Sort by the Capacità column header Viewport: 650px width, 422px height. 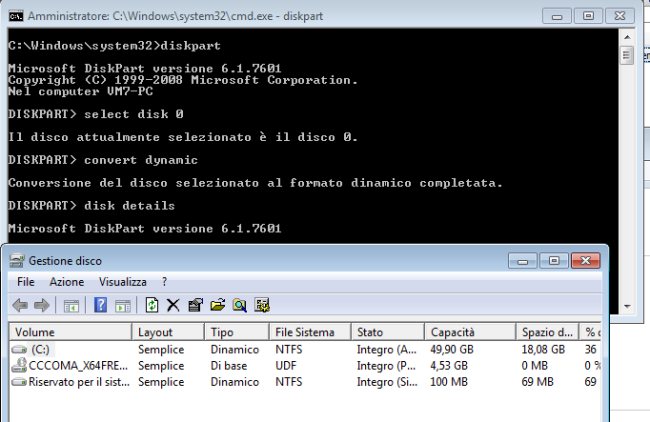[470, 332]
